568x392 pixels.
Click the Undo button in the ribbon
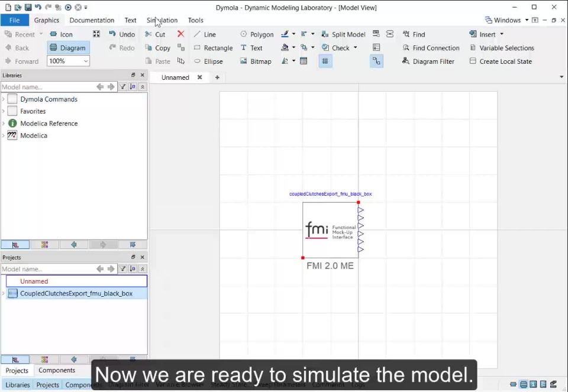[x=122, y=34]
